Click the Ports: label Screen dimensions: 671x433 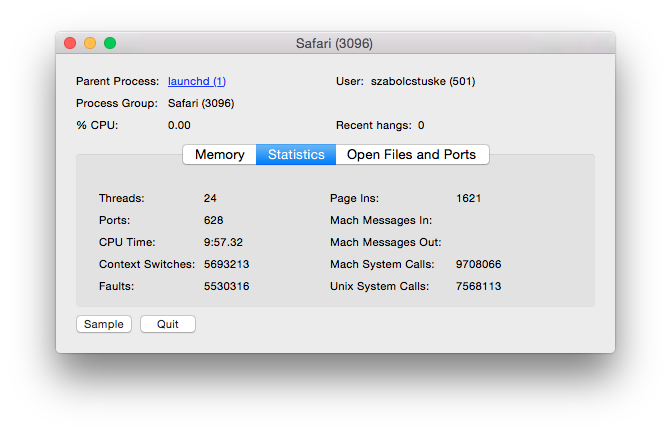click(x=115, y=220)
